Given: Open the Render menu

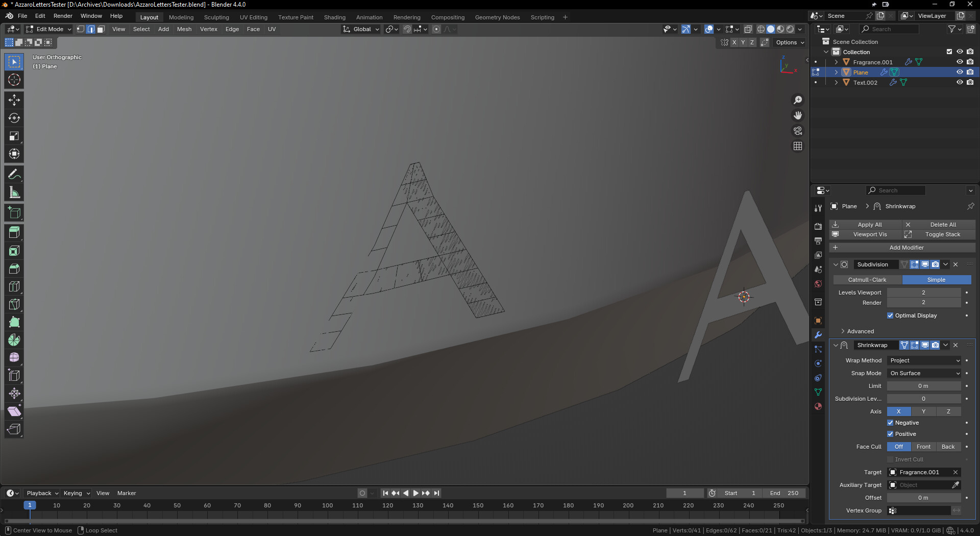Looking at the screenshot, I should (63, 16).
